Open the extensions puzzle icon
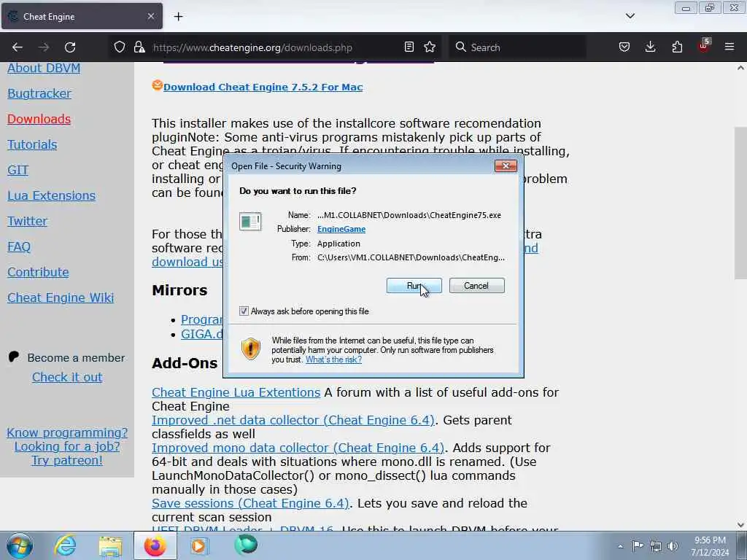 pyautogui.click(x=677, y=47)
